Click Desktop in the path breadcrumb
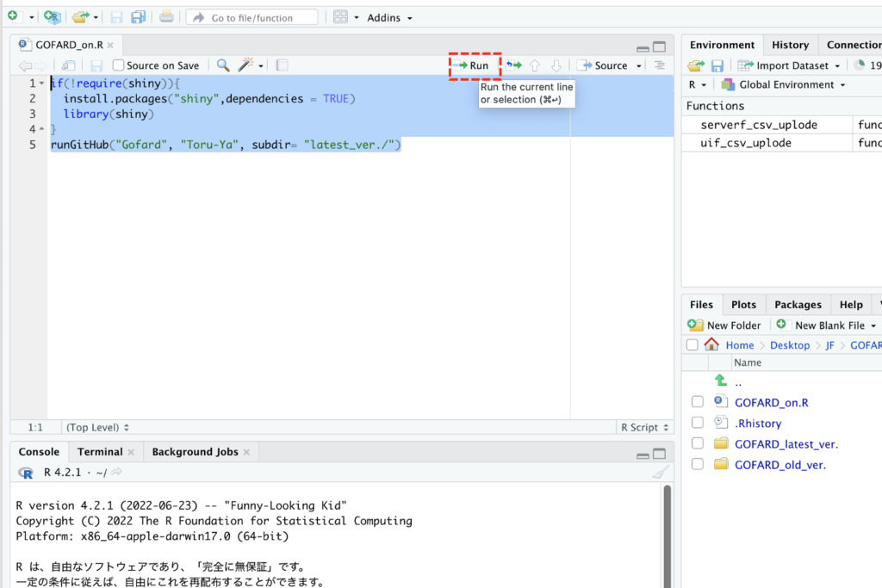The height and width of the screenshot is (588, 882). tap(790, 345)
